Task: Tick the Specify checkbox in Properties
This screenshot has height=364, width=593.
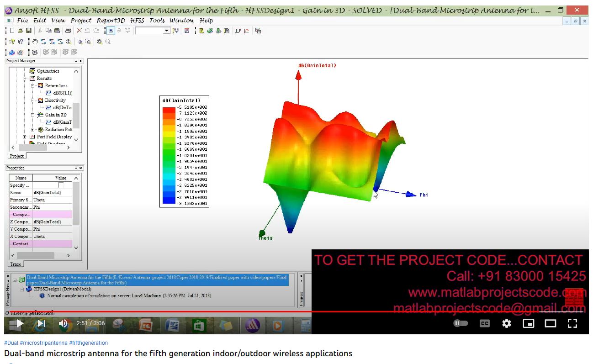Action: (61, 185)
